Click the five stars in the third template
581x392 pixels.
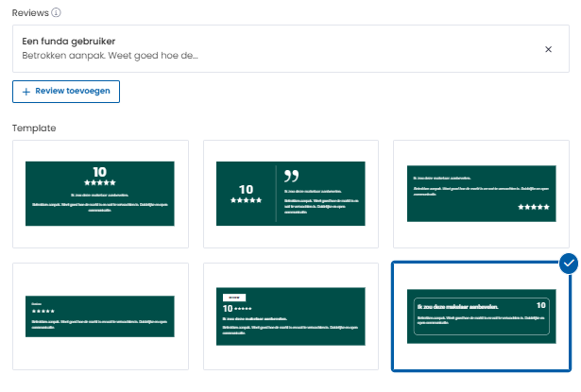tap(535, 206)
